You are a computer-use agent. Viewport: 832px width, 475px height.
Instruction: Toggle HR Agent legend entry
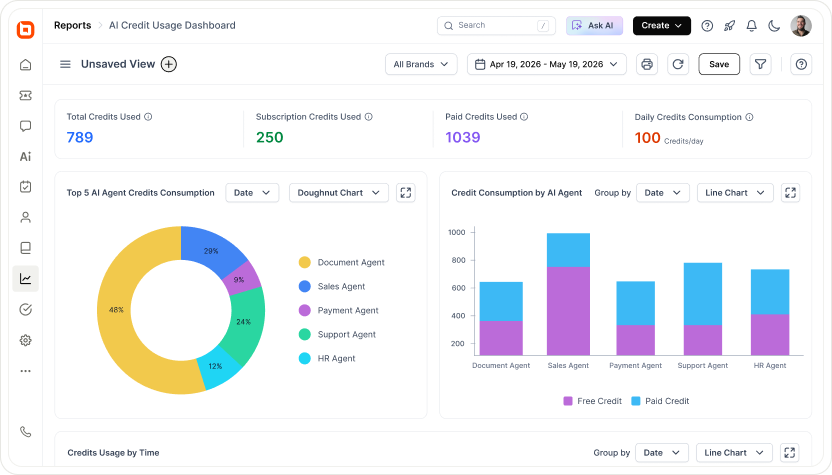tap(327, 358)
